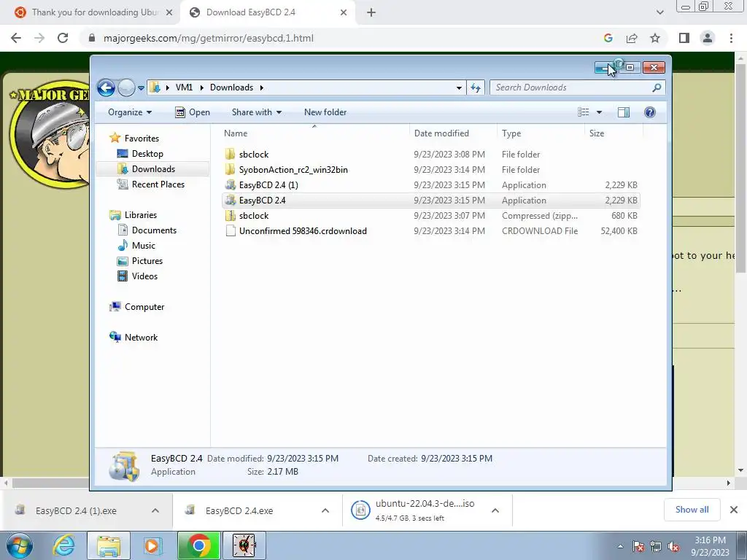The image size is (747, 560).
Task: Go back in Explorer navigation
Action: tap(106, 87)
